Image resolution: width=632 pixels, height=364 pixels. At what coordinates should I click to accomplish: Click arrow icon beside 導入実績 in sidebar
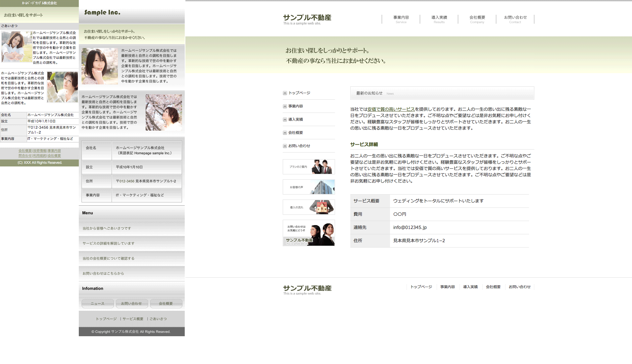(x=285, y=119)
